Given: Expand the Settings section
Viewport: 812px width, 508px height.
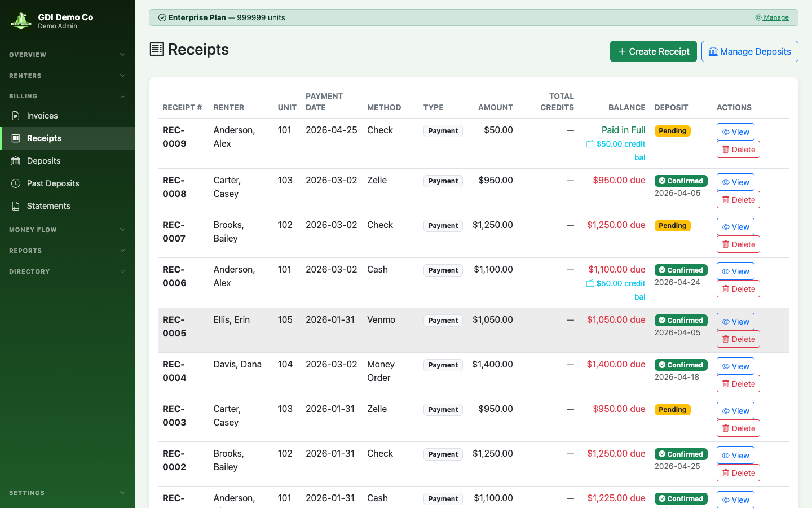Looking at the screenshot, I should (x=68, y=493).
